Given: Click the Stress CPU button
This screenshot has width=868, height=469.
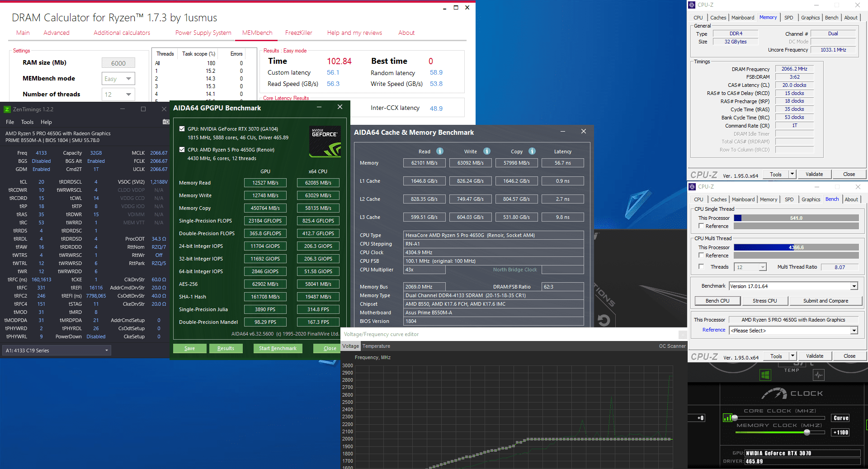Looking at the screenshot, I should [x=765, y=301].
